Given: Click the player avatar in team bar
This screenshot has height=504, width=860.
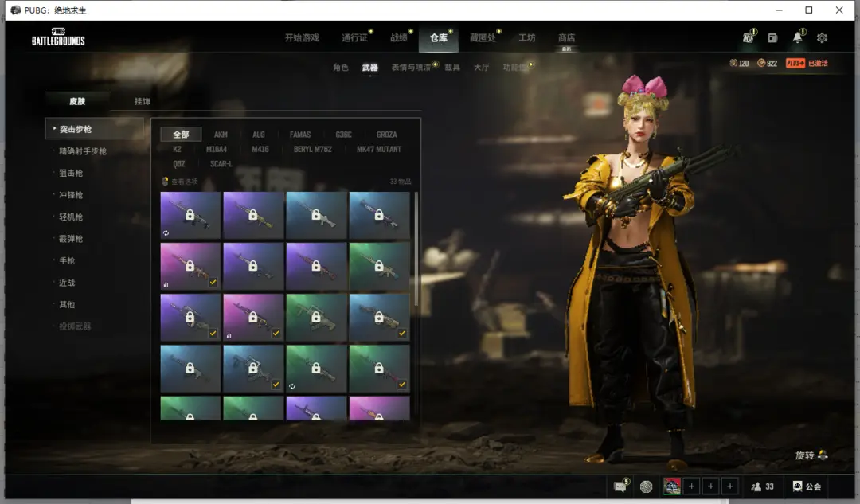Looking at the screenshot, I should point(672,486).
